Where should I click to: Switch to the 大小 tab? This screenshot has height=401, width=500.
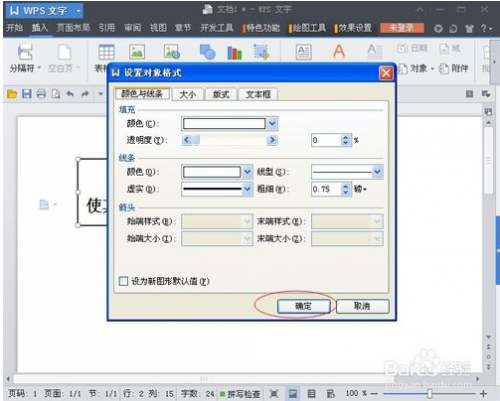click(x=188, y=94)
